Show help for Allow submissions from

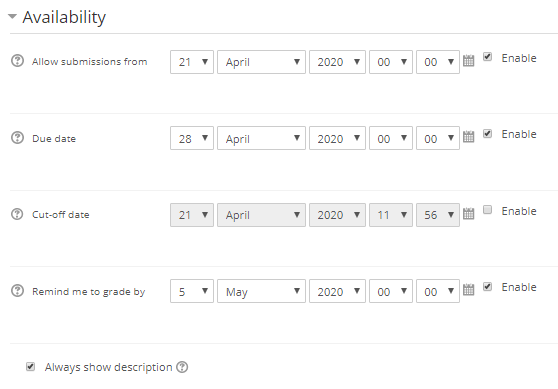(x=17, y=61)
